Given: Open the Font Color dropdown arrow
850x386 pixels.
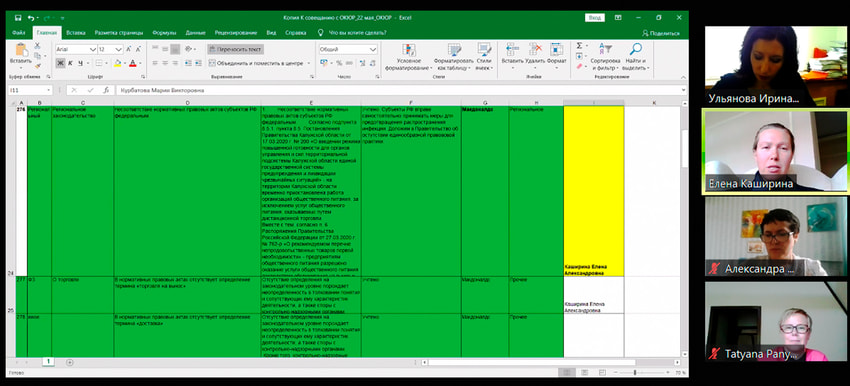Looking at the screenshot, I should click(140, 63).
